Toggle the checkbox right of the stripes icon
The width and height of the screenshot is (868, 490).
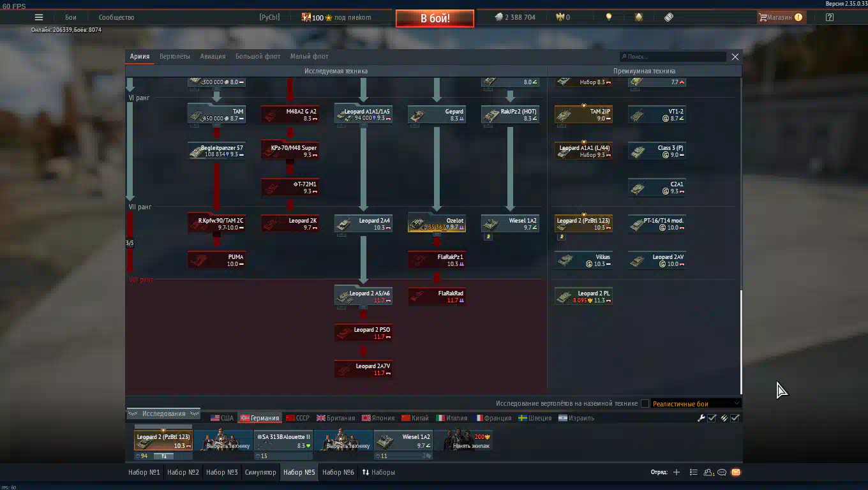click(x=735, y=418)
